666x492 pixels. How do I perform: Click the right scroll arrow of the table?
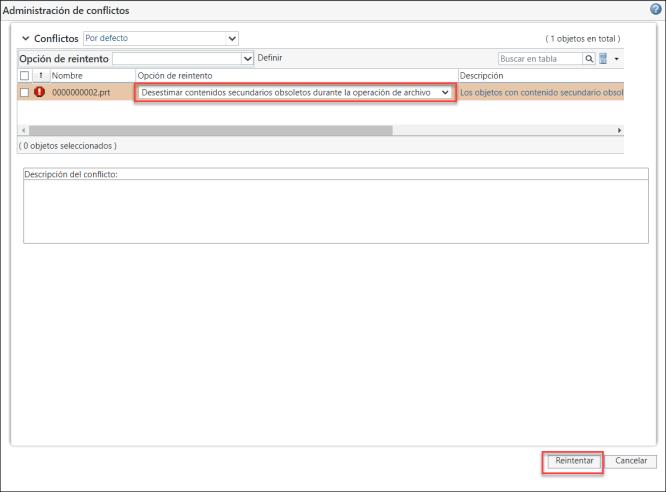(x=619, y=130)
